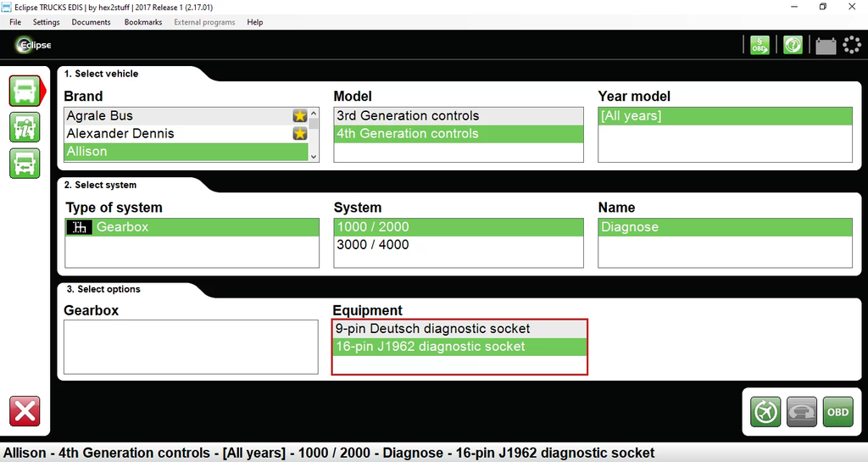The image size is (868, 462).
Task: Select the 3000 / 4000 system
Action: (x=373, y=245)
